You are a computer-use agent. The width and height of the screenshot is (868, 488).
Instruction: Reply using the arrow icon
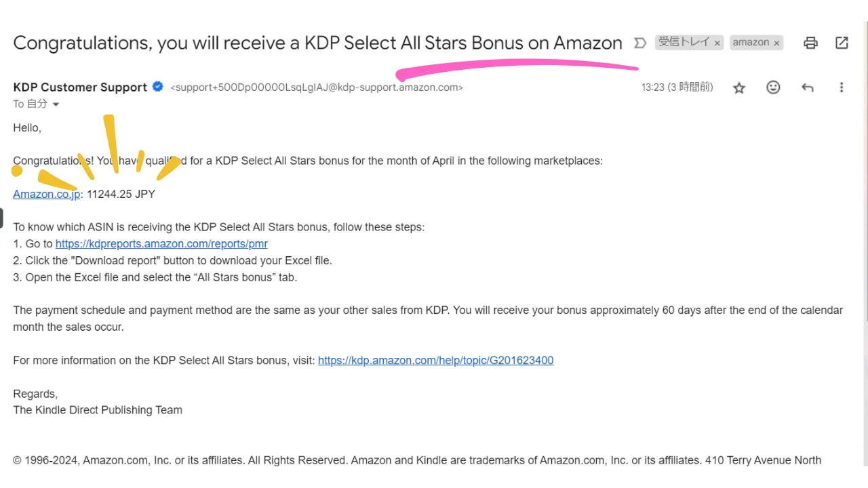point(807,87)
